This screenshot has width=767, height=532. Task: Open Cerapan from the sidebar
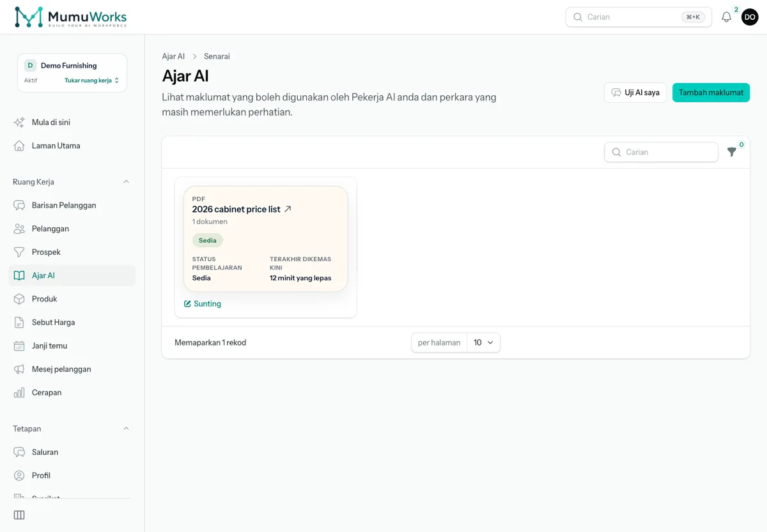(x=72, y=393)
